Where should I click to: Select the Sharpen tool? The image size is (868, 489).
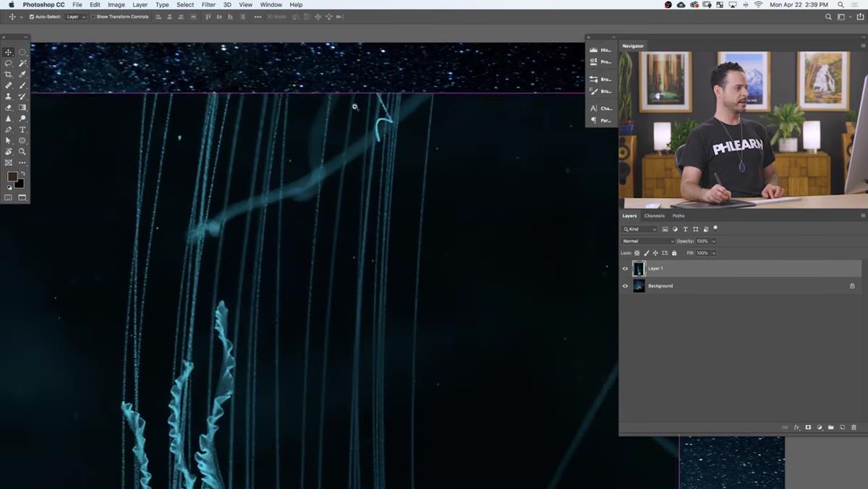(9, 119)
